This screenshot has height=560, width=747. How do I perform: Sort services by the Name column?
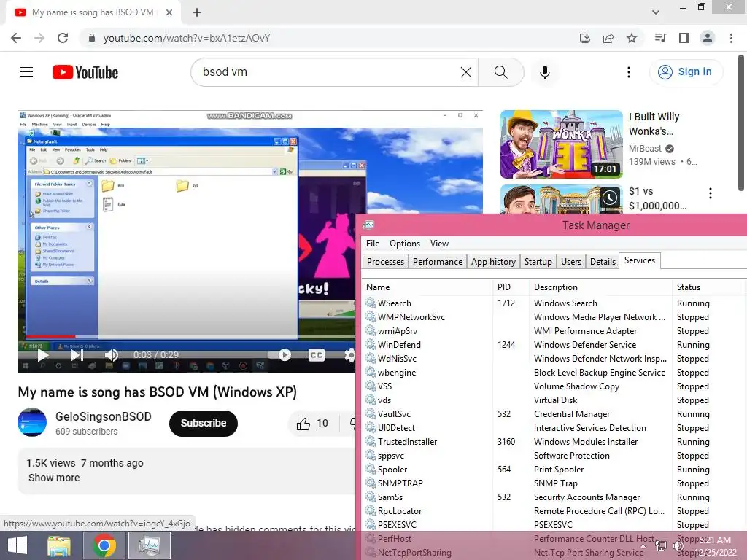427,287
